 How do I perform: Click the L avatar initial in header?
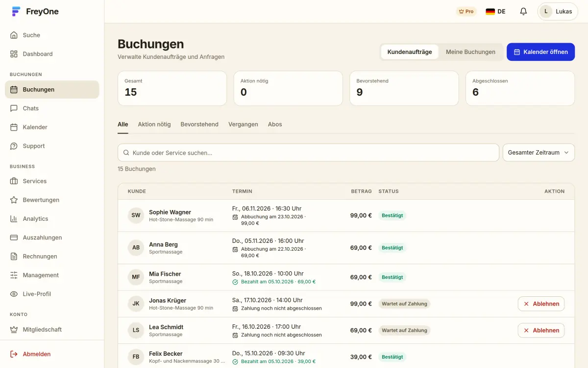pos(546,11)
